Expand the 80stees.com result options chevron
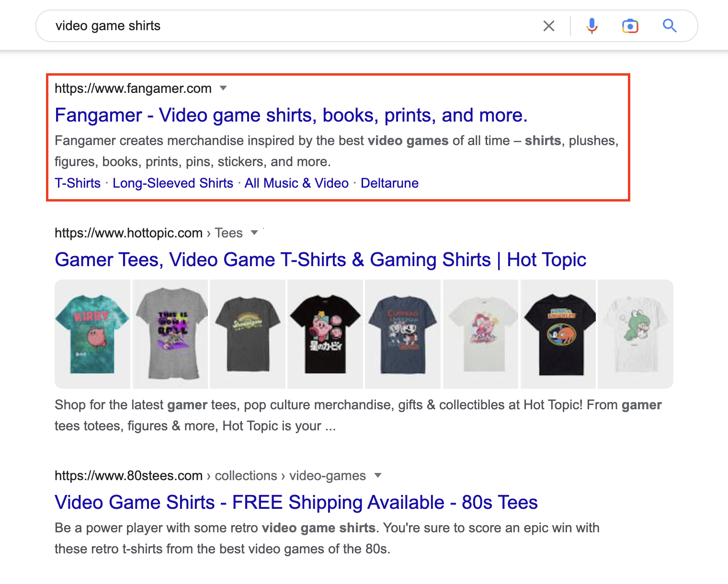This screenshot has height=584, width=728. [378, 475]
